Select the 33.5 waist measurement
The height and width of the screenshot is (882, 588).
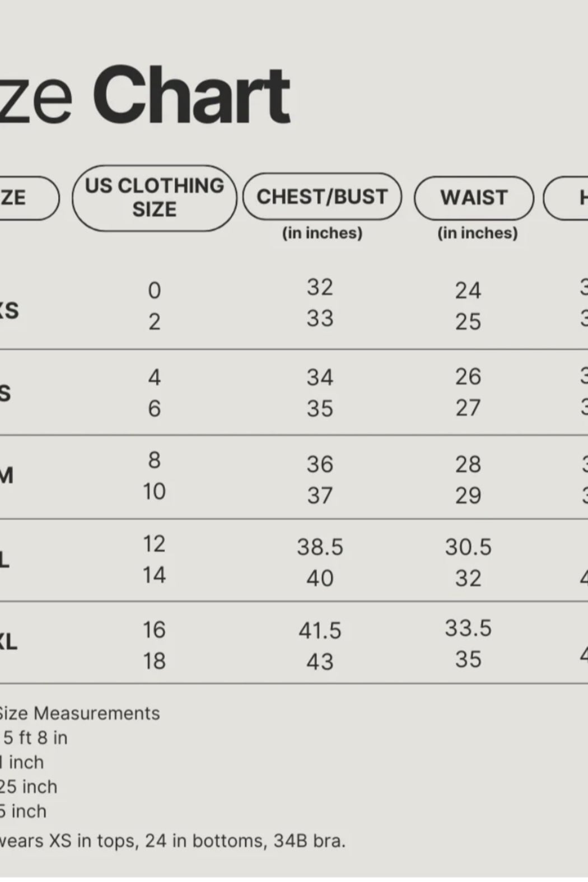point(468,628)
